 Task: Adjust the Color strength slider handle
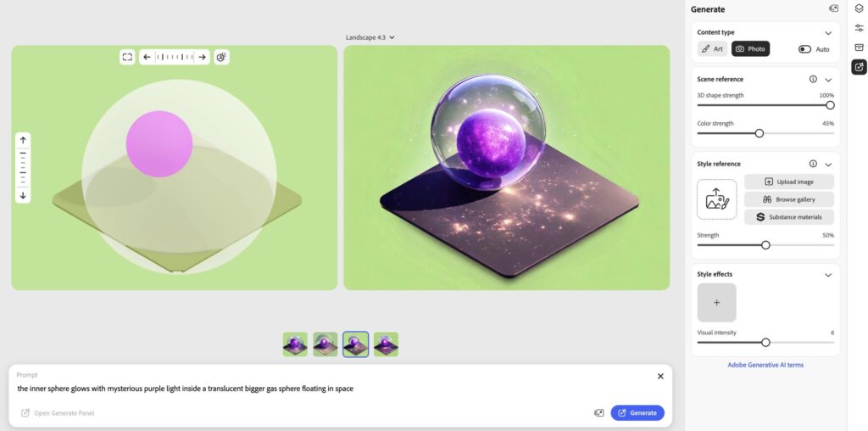click(x=759, y=133)
